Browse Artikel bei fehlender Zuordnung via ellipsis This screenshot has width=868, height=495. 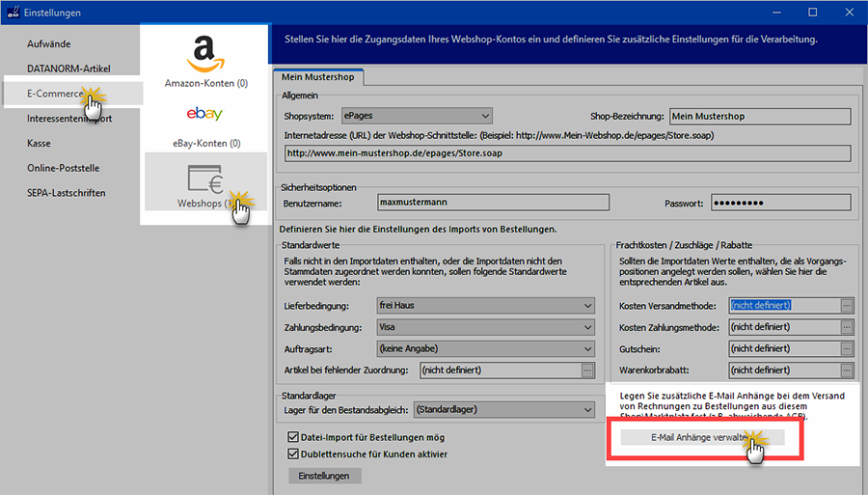(587, 371)
